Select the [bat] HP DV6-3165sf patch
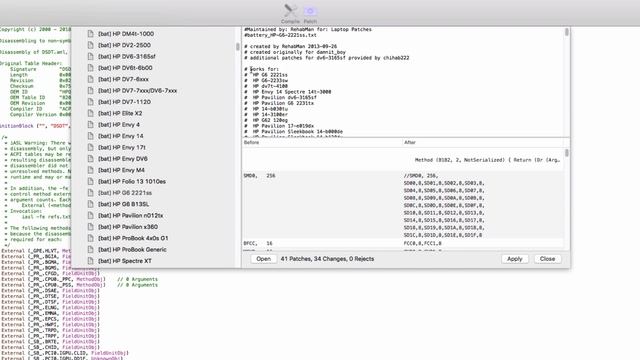Viewport: 640px width, 360px height. [127, 57]
